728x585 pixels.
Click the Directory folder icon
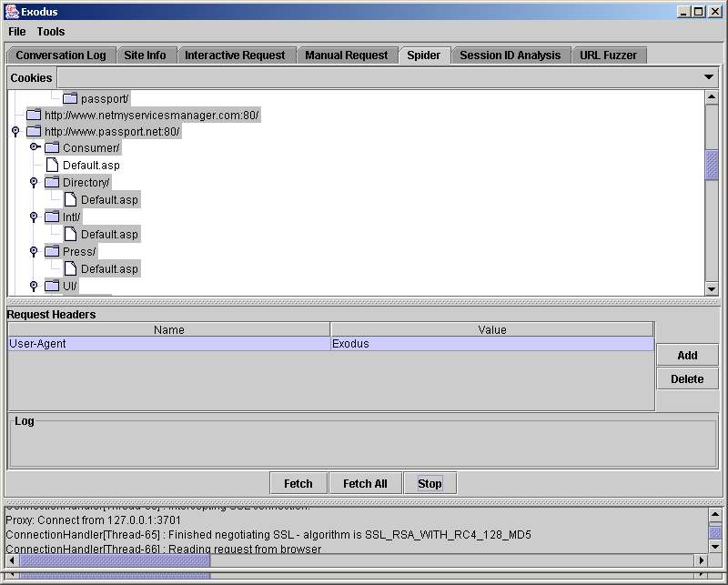(x=52, y=182)
